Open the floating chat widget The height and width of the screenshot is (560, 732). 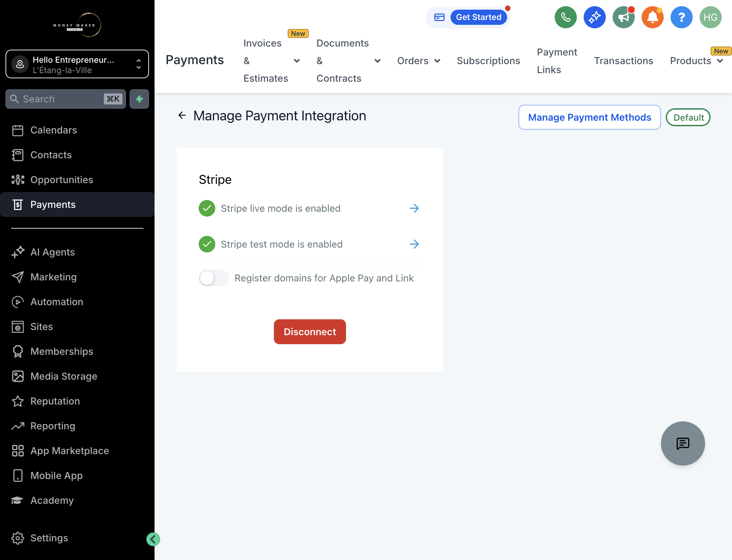click(x=683, y=443)
